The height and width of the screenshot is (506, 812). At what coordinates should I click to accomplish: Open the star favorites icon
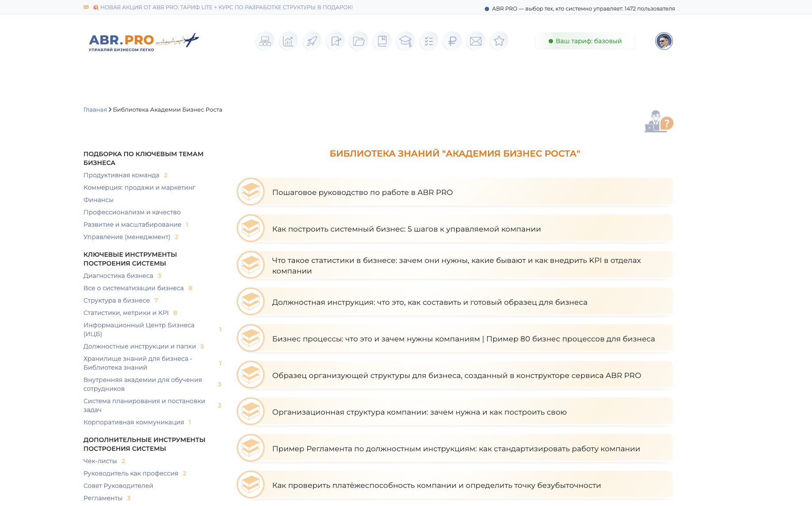coord(499,41)
